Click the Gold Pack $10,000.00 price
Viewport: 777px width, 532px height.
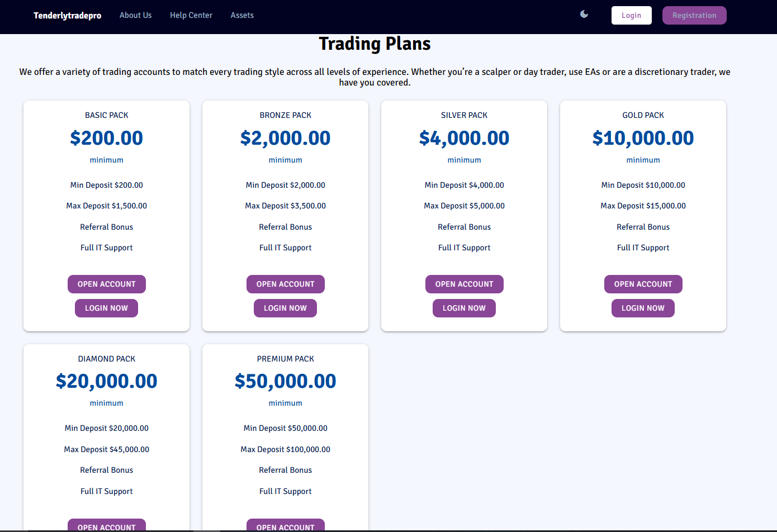[x=643, y=138]
